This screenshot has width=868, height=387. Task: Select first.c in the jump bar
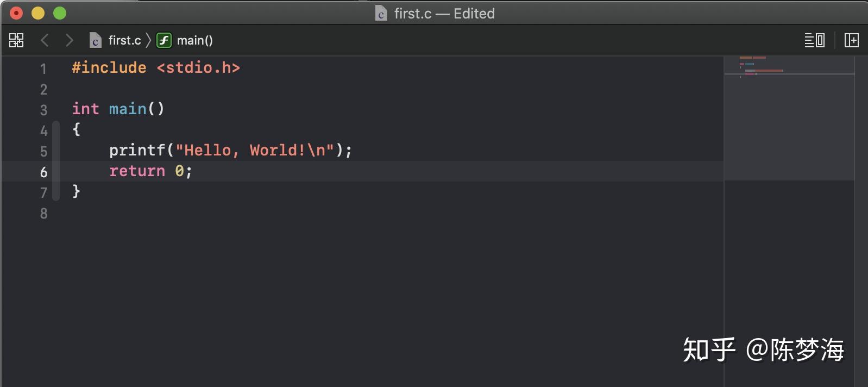[x=124, y=40]
